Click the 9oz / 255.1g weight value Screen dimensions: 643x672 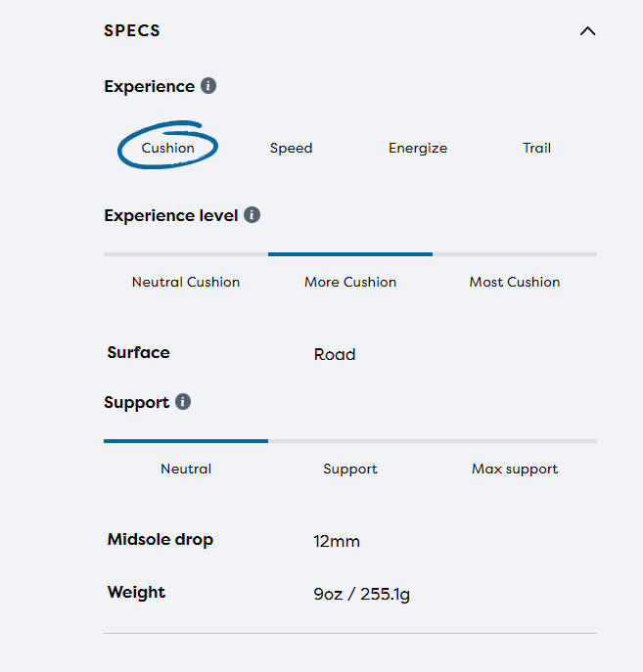point(361,594)
